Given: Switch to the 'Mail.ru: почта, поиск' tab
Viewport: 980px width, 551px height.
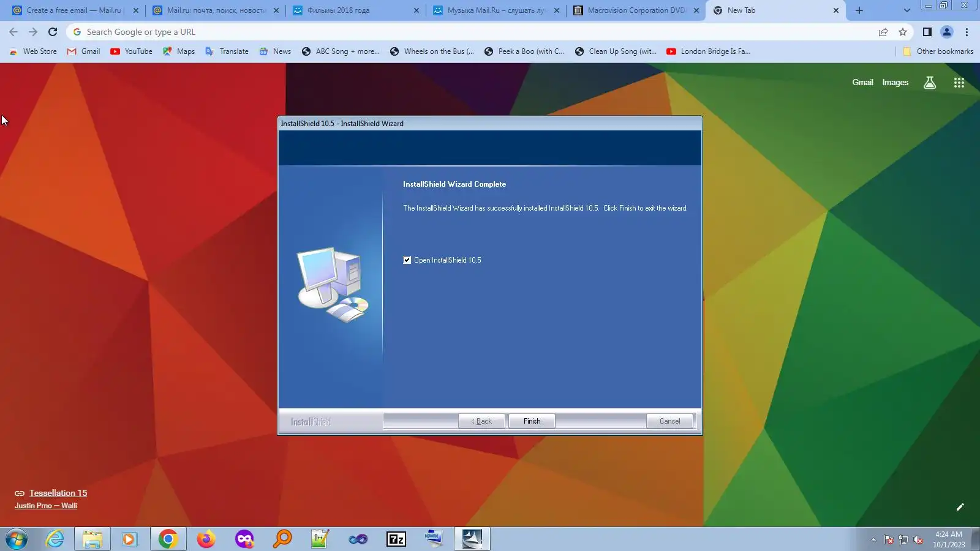Looking at the screenshot, I should (x=216, y=10).
